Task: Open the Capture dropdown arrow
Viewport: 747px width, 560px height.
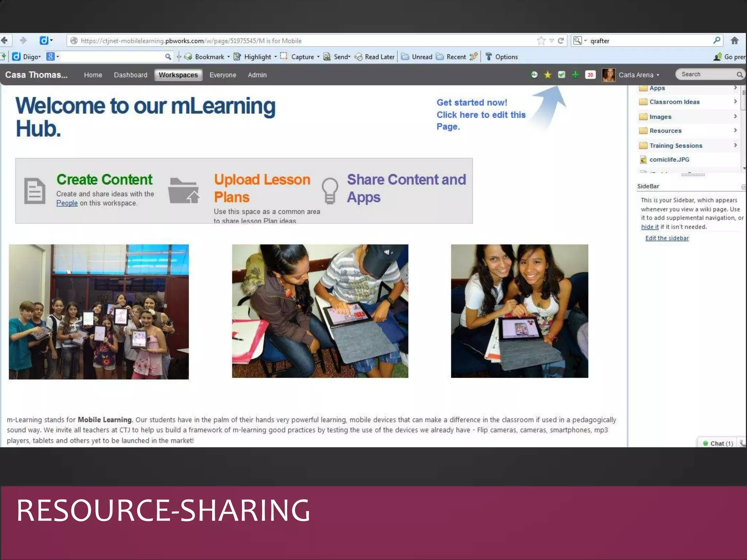Action: point(318,57)
